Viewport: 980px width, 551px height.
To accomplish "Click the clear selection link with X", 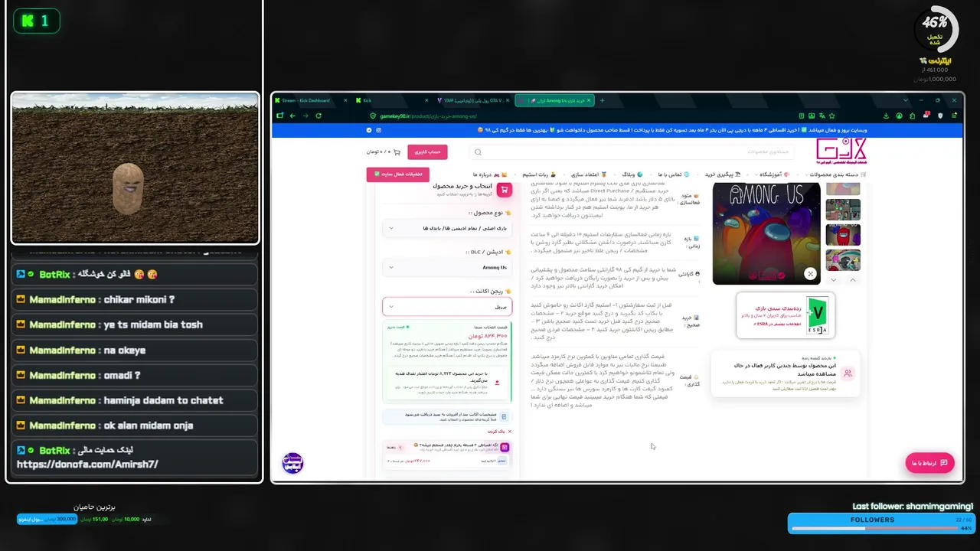I will tap(500, 432).
